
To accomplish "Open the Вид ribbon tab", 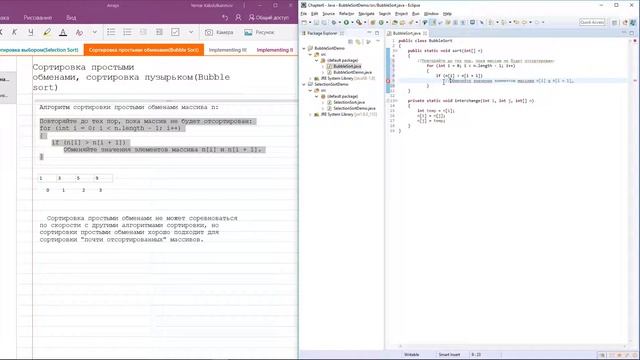I will [71, 18].
